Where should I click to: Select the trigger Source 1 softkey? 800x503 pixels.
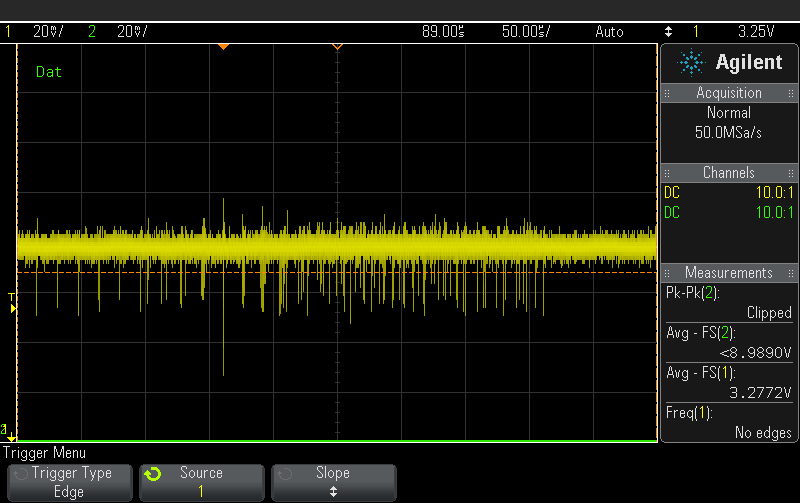pyautogui.click(x=202, y=482)
